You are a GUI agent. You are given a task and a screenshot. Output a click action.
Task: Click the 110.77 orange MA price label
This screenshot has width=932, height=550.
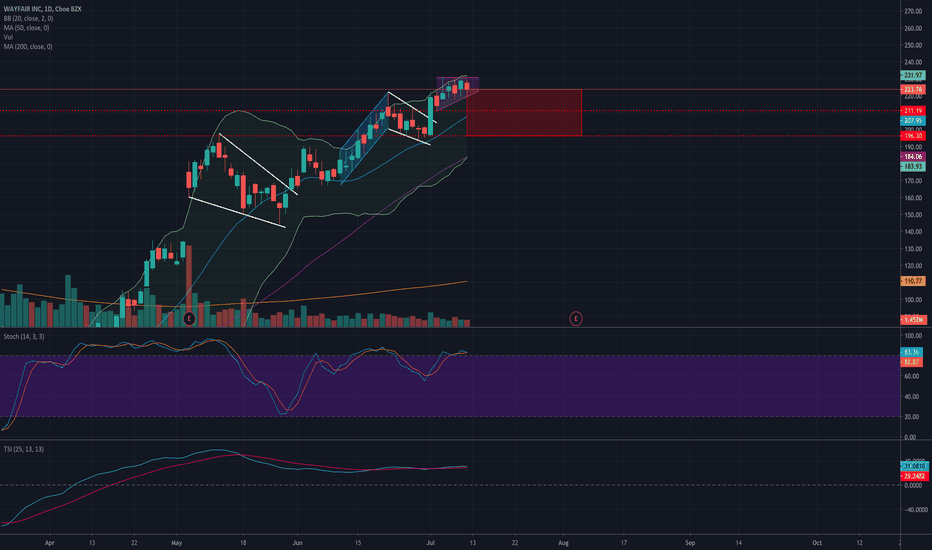point(913,281)
